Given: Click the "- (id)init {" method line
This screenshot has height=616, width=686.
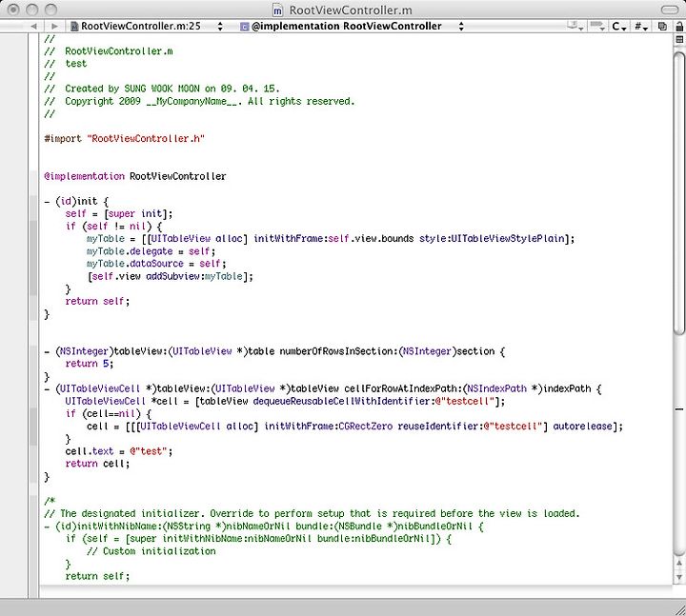Looking at the screenshot, I should point(76,201).
